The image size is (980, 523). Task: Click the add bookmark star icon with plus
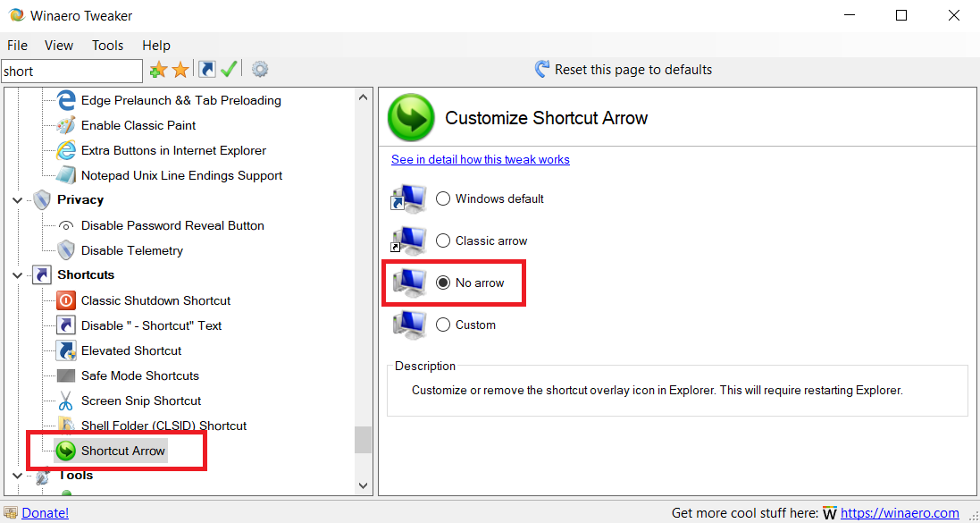tap(158, 70)
